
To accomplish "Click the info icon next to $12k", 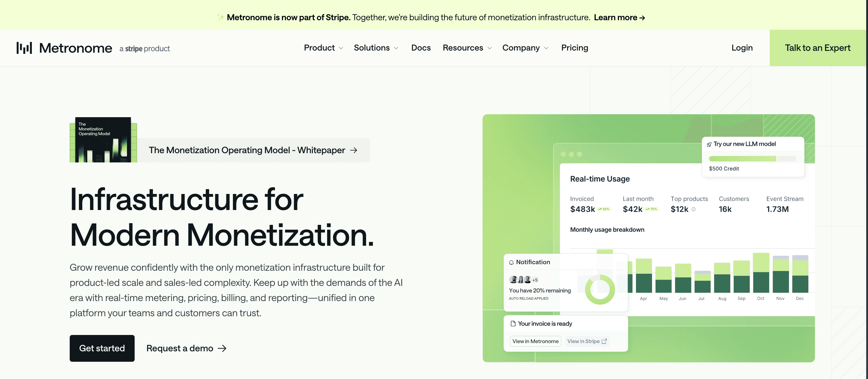I will coord(693,209).
